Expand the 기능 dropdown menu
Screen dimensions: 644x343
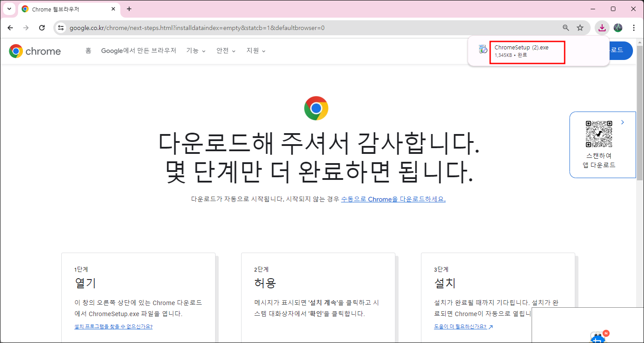(x=196, y=51)
